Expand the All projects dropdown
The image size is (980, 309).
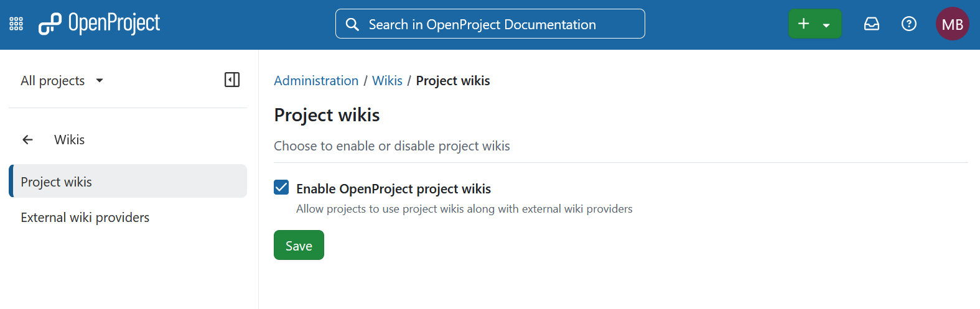click(x=62, y=81)
